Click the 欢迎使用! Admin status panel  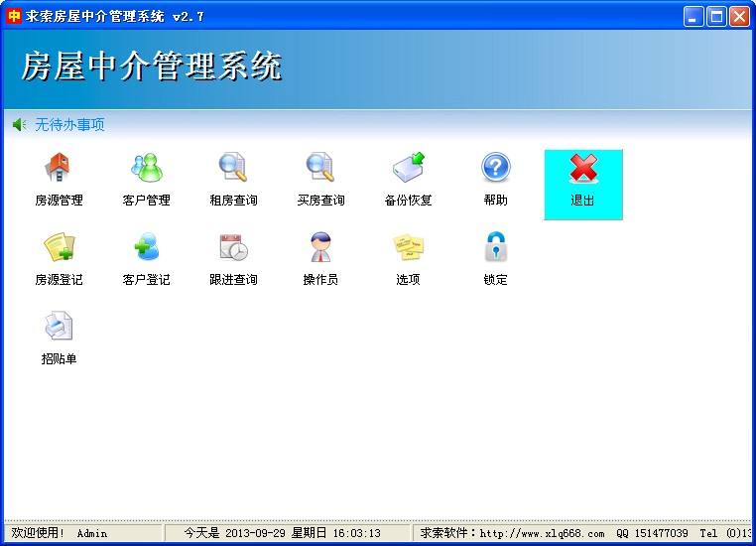(84, 533)
